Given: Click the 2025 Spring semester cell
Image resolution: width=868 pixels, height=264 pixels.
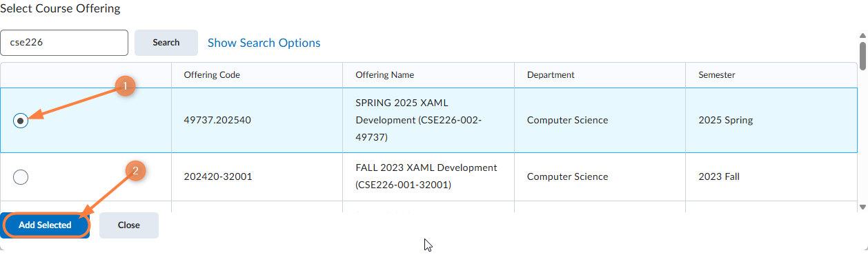Looking at the screenshot, I should coord(771,120).
